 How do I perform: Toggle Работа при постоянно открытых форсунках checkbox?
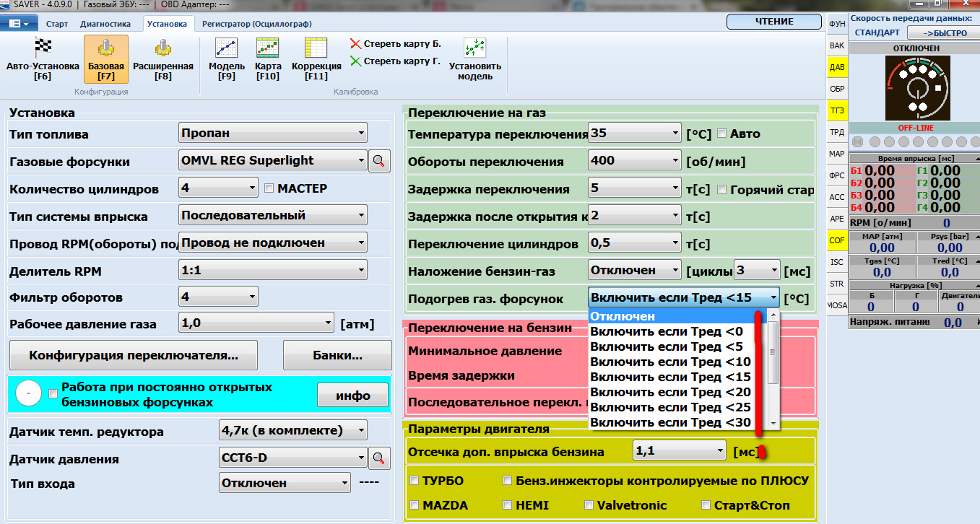(x=53, y=394)
